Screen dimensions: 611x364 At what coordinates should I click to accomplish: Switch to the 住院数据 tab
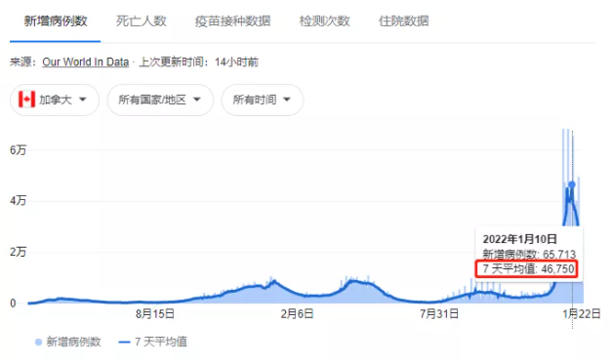pyautogui.click(x=404, y=20)
